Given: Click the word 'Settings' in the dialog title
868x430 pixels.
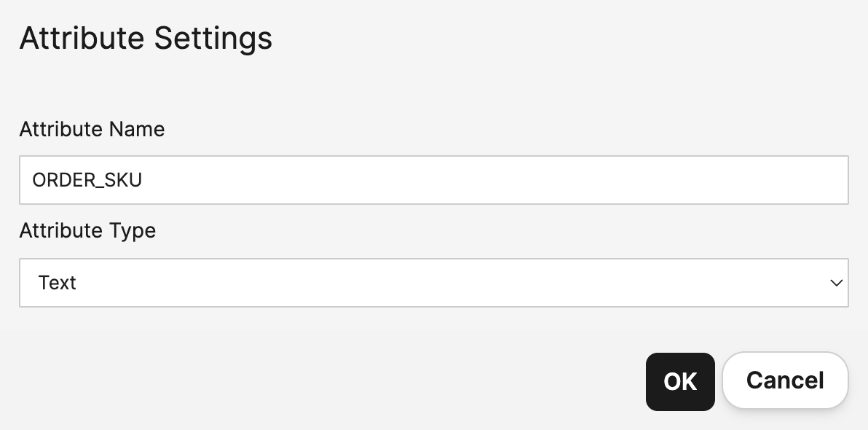Looking at the screenshot, I should coord(213,38).
